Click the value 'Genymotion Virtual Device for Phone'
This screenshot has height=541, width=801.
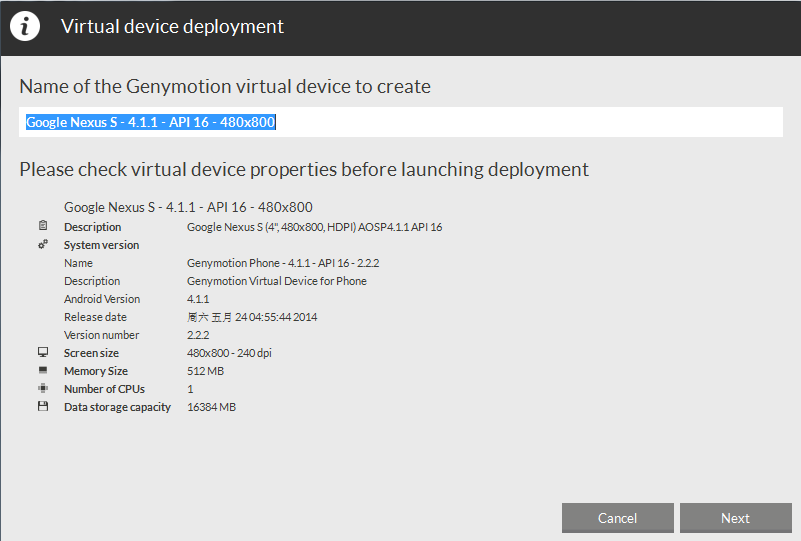(276, 281)
